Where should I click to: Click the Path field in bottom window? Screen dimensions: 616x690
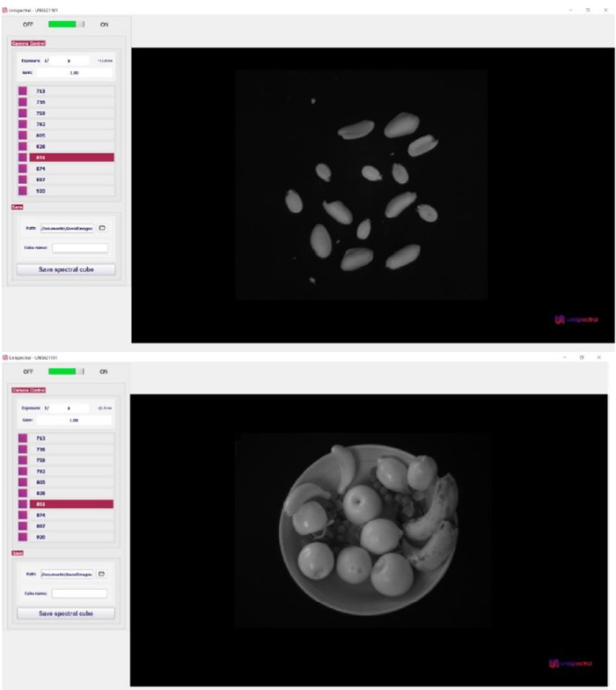click(67, 574)
